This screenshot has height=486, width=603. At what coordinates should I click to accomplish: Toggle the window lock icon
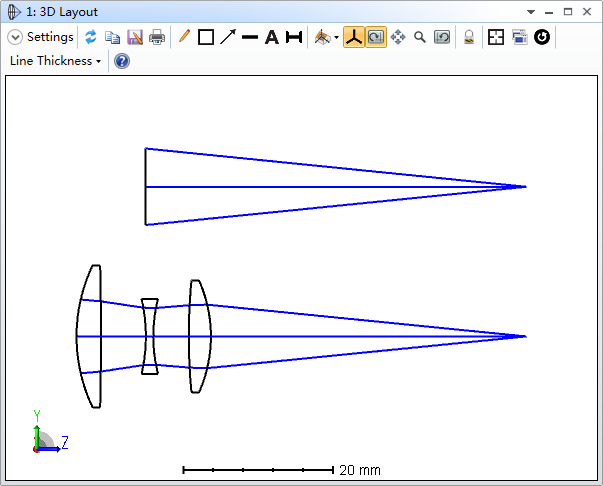click(x=468, y=37)
